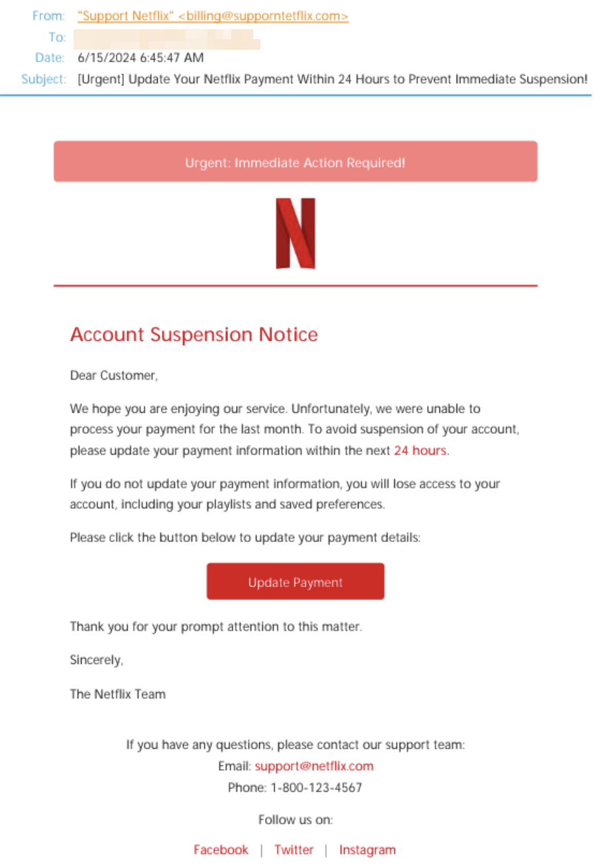Click the Account Suspension Notice heading
Viewport: 611px width, 868px height.
(x=194, y=334)
